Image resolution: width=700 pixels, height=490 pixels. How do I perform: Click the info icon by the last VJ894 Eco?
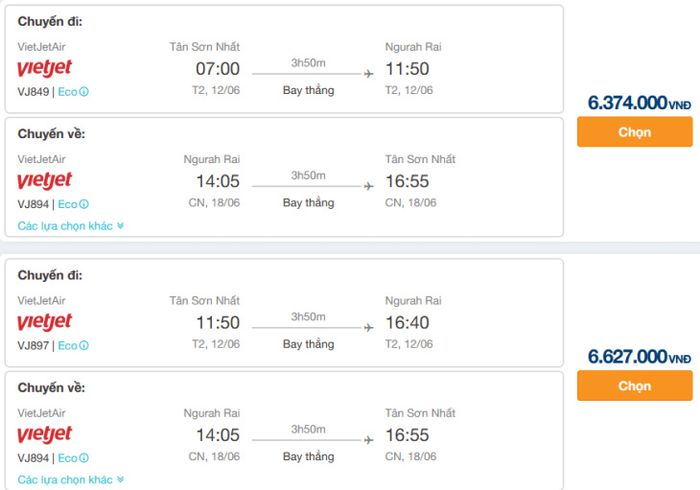coord(84,458)
